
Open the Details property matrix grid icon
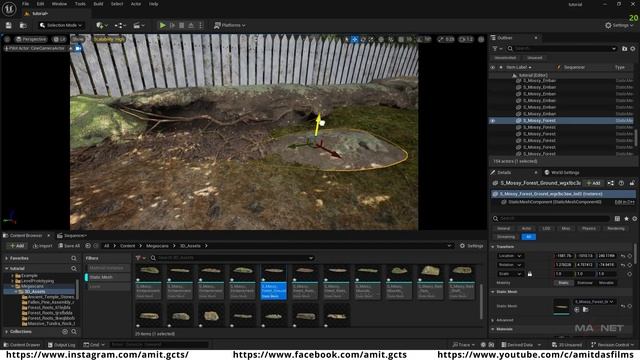617,219
